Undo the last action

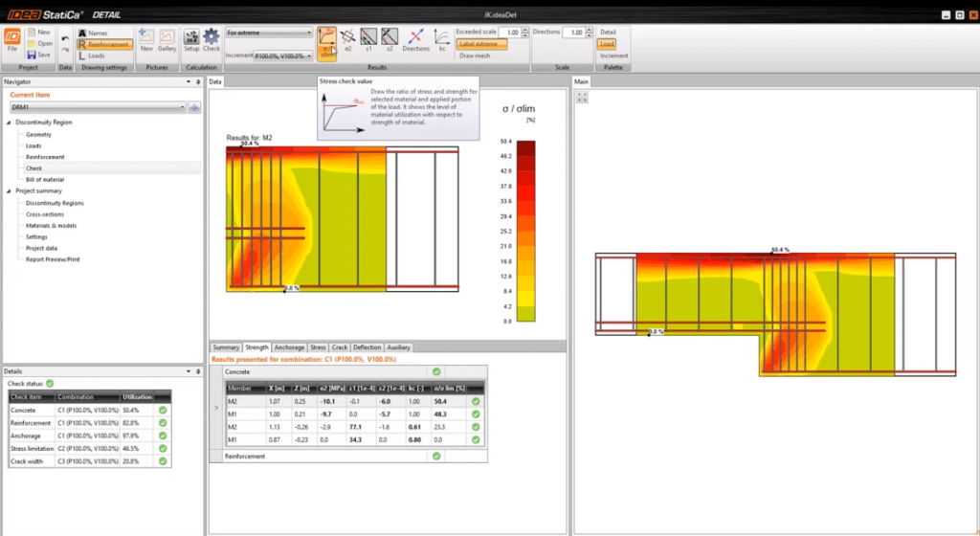(x=65, y=38)
